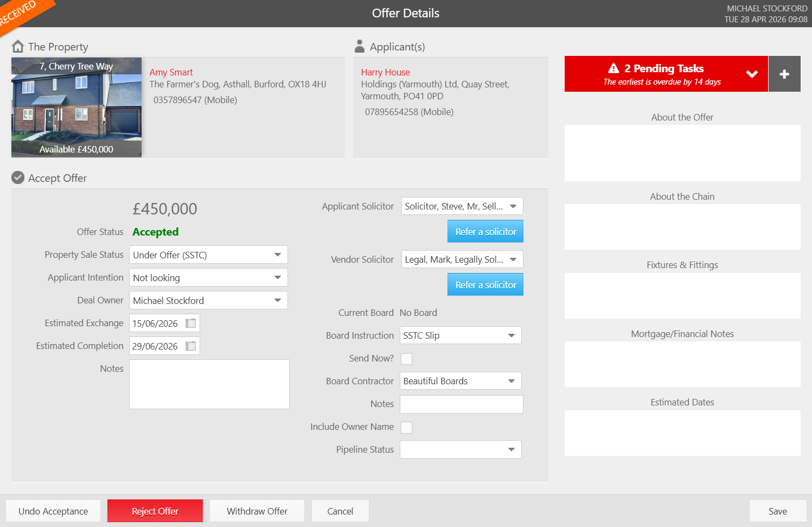This screenshot has width=812, height=527.
Task: Save the offer details
Action: [778, 511]
